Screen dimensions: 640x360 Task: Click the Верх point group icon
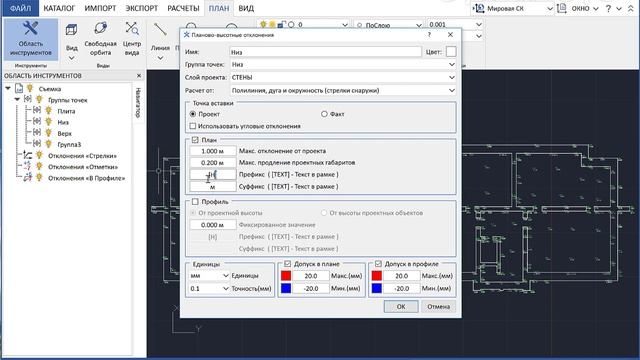point(37,133)
